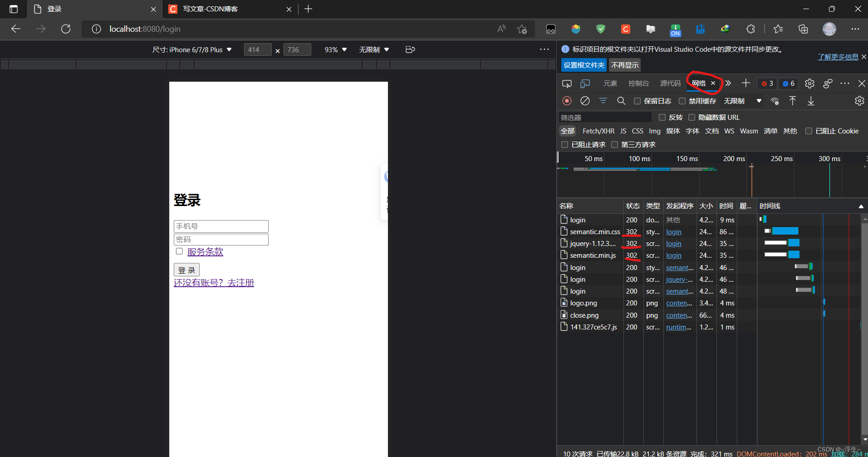Screen dimensions: 868x457
Task: Enable disable cache checkbox (禁用缓存)
Action: 682,101
